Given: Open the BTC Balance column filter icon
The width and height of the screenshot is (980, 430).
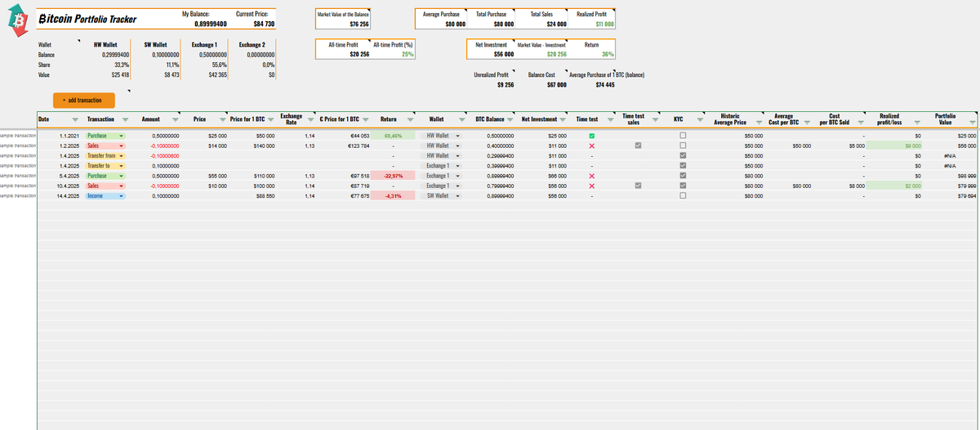Looking at the screenshot, I should click(510, 119).
